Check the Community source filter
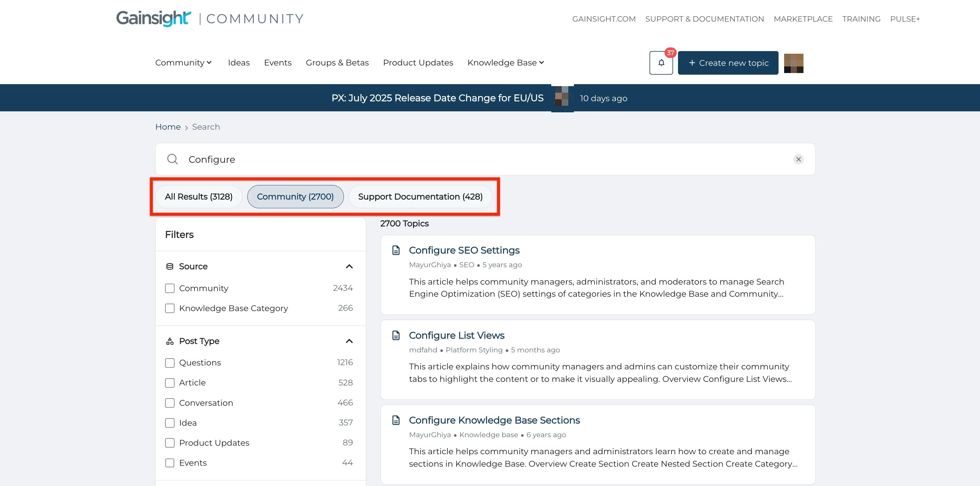Viewport: 980px width, 486px height. (x=170, y=288)
